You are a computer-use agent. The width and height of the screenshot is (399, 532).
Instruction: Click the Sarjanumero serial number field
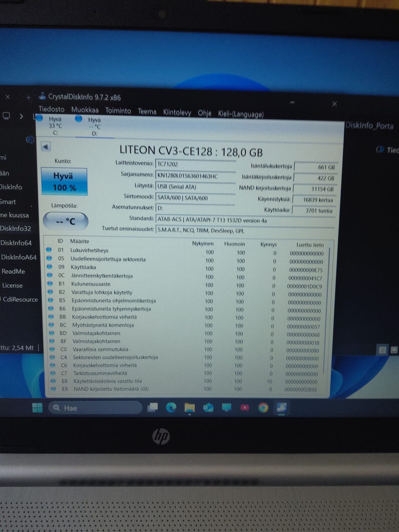click(x=195, y=176)
